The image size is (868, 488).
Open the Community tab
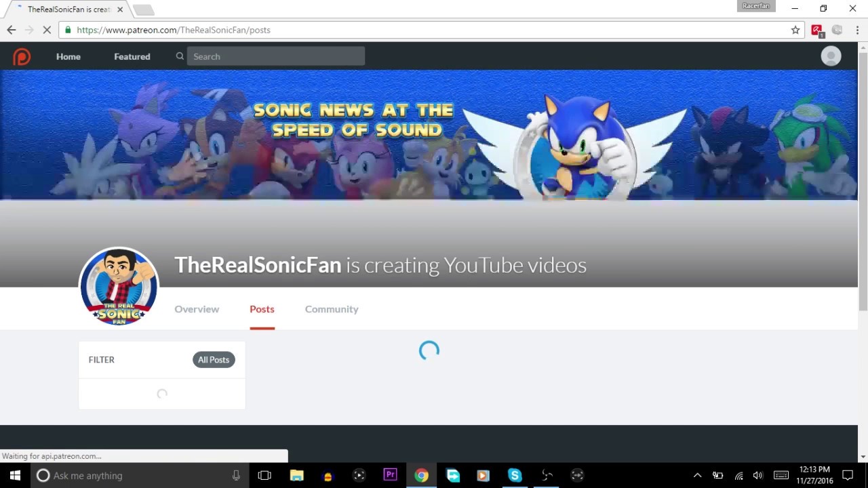(332, 309)
